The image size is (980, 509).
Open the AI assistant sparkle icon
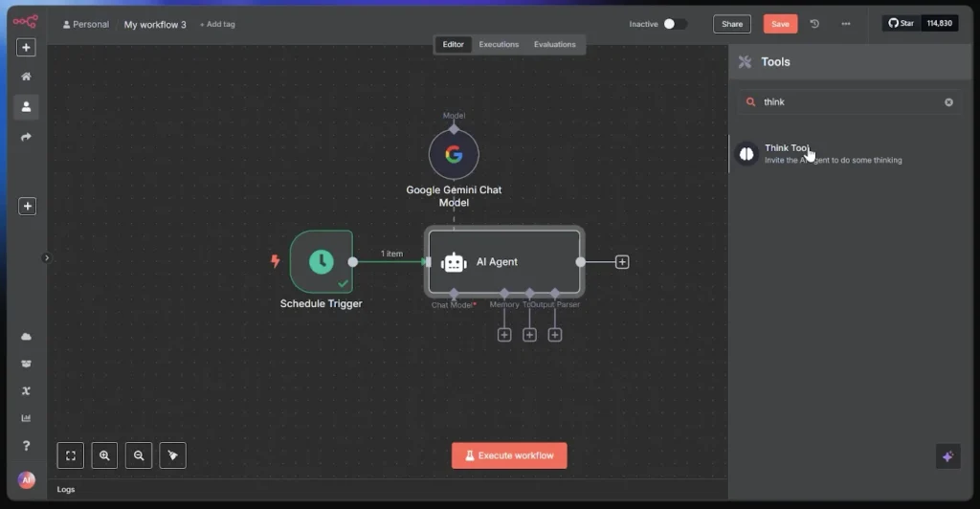947,456
